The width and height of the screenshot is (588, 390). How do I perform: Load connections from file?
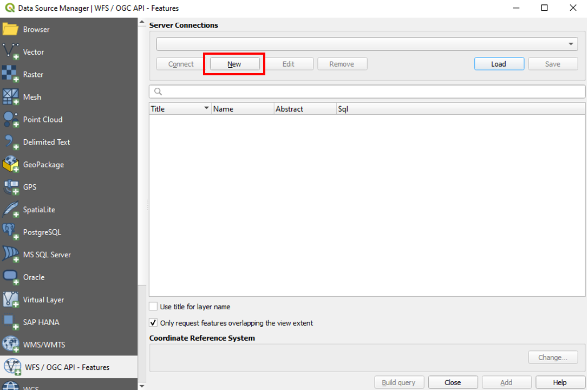[x=499, y=64]
